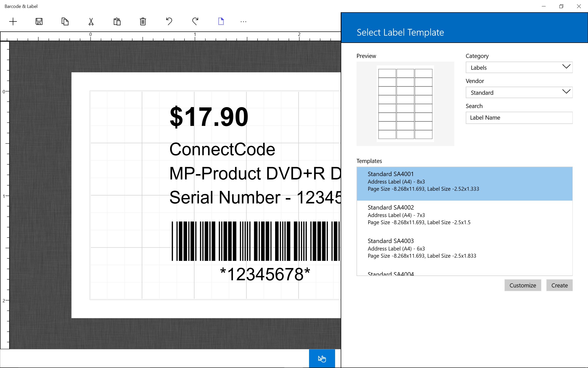
Task: Open the more options ellipsis menu
Action: (243, 22)
